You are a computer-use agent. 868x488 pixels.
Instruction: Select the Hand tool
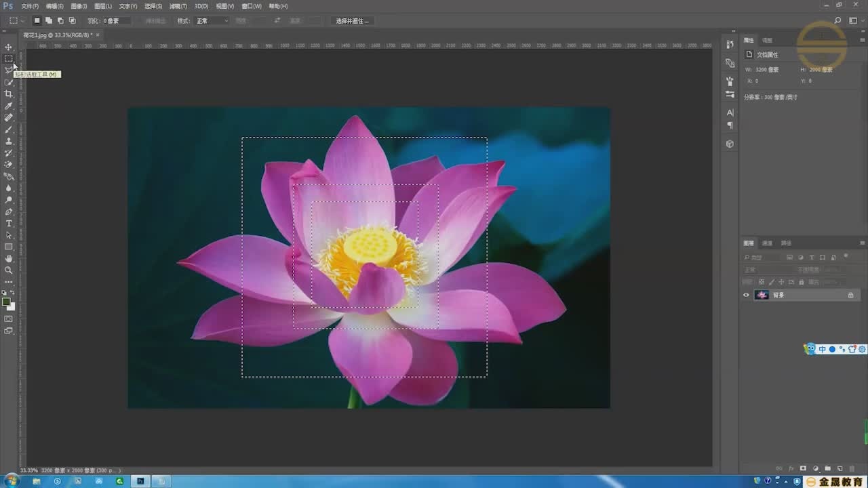9,258
